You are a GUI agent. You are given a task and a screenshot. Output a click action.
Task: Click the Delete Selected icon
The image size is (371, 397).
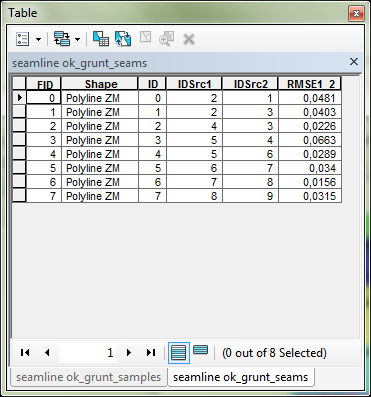pyautogui.click(x=189, y=40)
